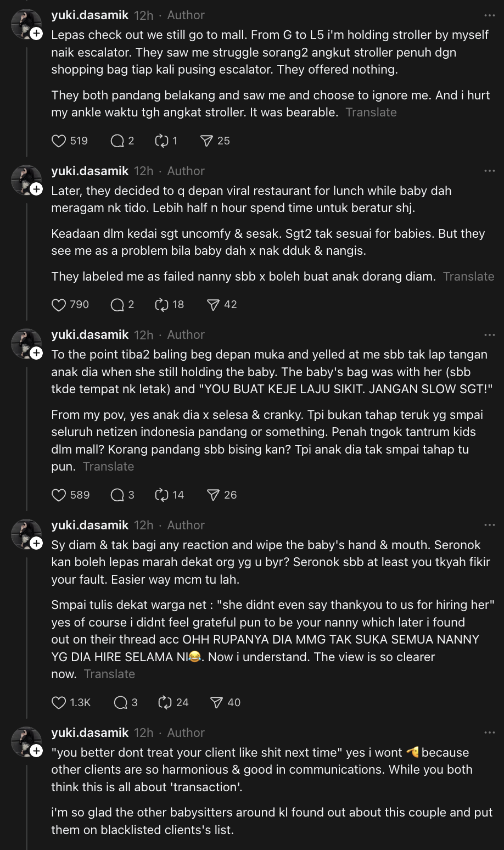
Task: Translate the escalator stroller post
Action: (x=371, y=113)
